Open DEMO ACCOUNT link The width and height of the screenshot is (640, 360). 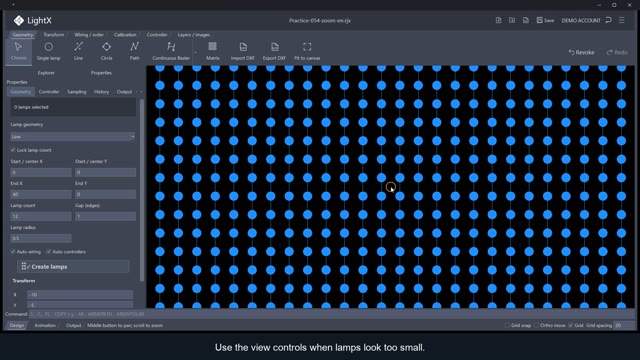[x=581, y=20]
